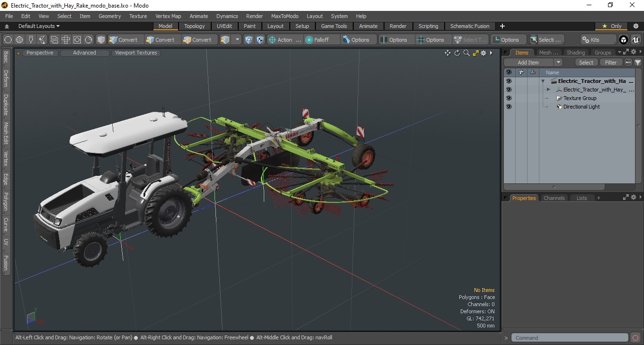Open the Add Item dropdown arrow

(x=558, y=63)
